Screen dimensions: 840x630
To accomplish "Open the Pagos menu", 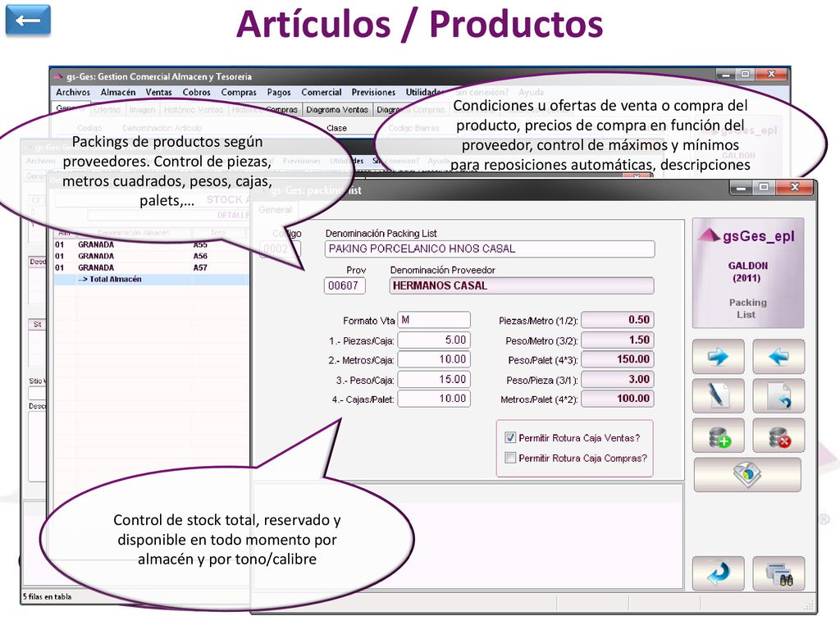I will click(279, 92).
